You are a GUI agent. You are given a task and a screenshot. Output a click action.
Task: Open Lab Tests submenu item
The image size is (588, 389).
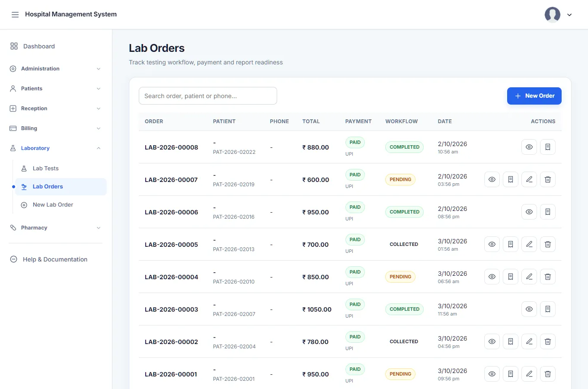pyautogui.click(x=61, y=169)
